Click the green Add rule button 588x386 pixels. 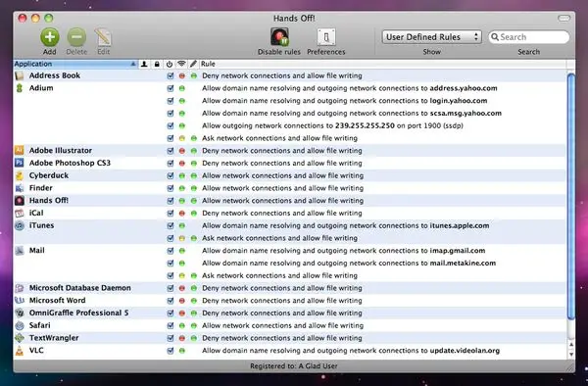pos(50,36)
